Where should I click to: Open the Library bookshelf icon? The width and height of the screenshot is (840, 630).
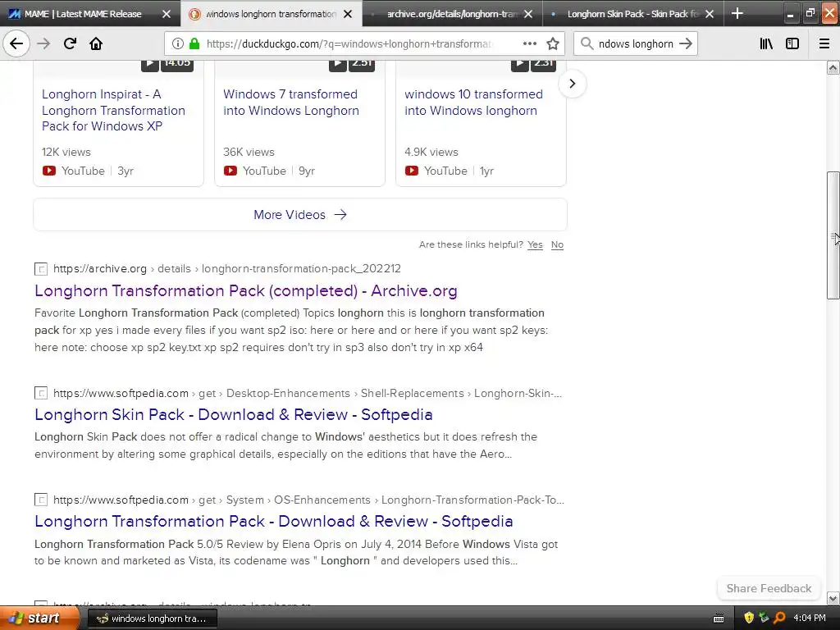click(766, 44)
